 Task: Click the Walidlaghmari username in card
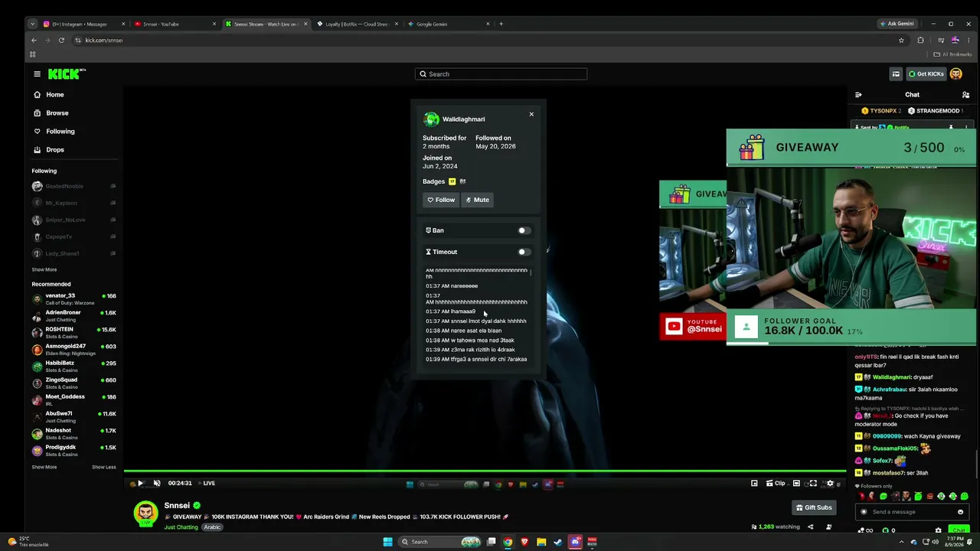[x=463, y=119]
